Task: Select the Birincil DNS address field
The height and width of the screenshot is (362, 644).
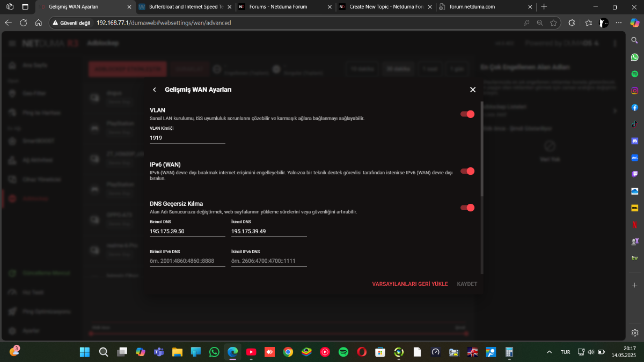Action: pyautogui.click(x=187, y=231)
